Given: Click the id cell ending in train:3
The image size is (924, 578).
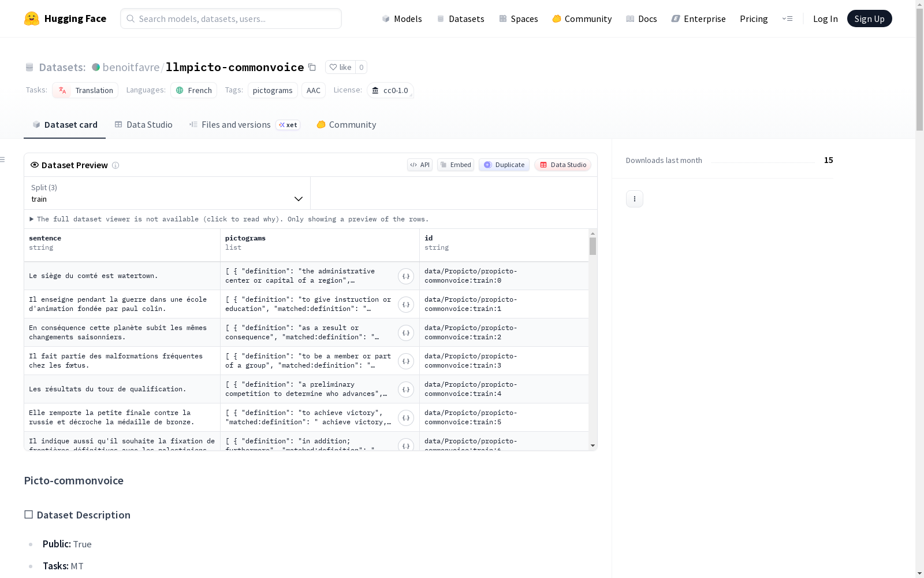Looking at the screenshot, I should click(x=504, y=361).
